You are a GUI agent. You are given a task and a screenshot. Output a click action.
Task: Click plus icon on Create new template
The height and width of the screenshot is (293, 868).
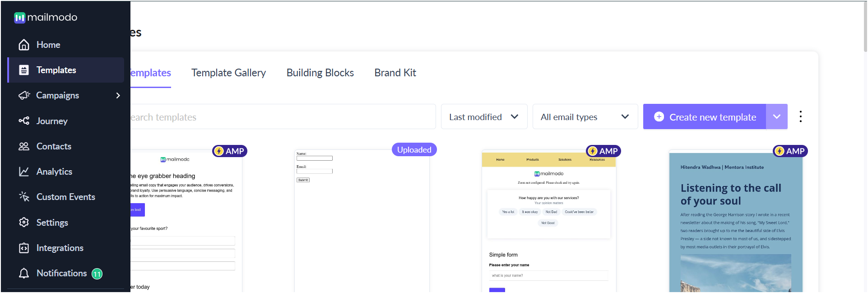coord(659,116)
